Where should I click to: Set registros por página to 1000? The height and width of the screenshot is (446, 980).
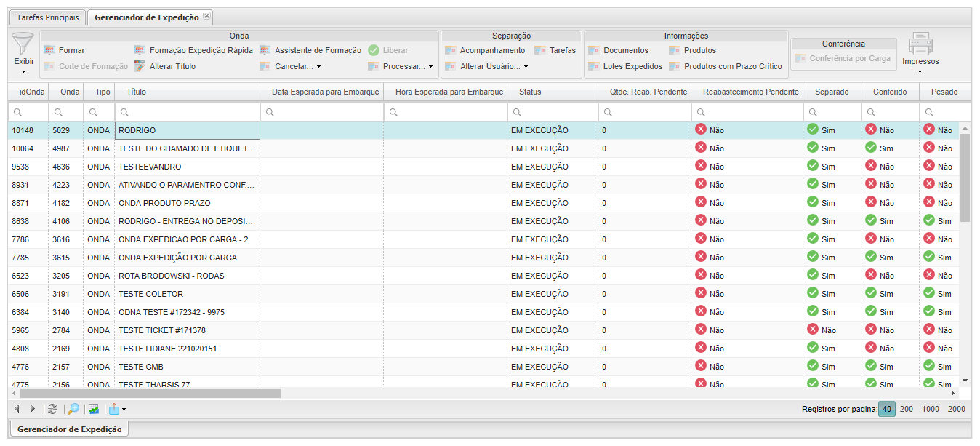coord(931,409)
